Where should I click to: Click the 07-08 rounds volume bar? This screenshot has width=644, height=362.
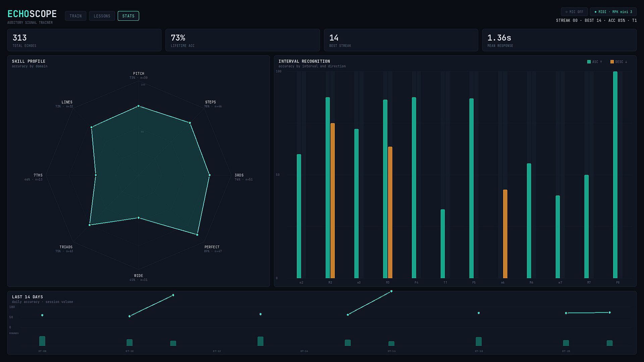42,341
